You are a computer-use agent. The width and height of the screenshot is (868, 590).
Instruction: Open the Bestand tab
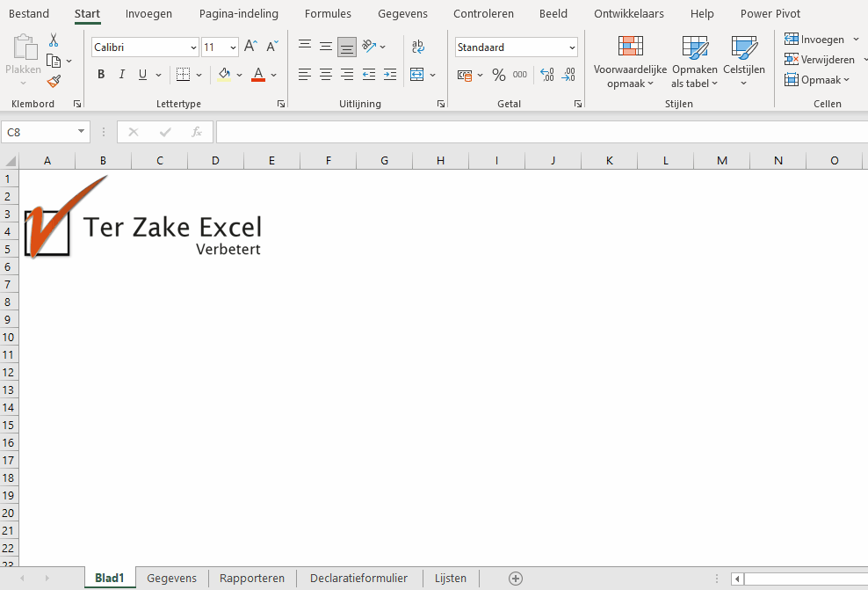[29, 13]
